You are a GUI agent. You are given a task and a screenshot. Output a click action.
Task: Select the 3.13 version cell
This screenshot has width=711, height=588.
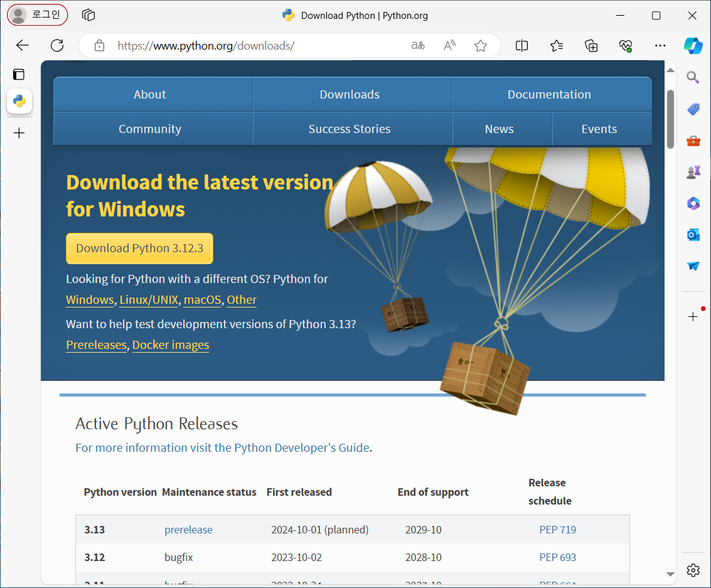click(94, 530)
